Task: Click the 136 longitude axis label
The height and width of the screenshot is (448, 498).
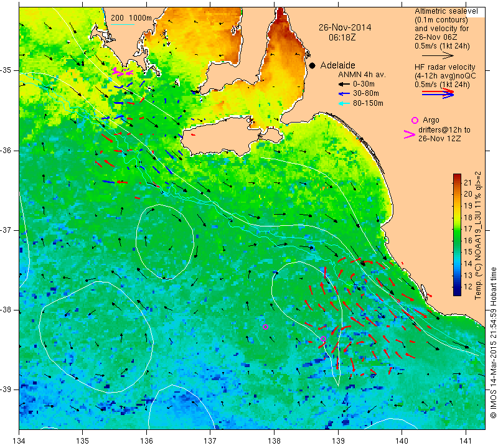Action: (x=146, y=441)
